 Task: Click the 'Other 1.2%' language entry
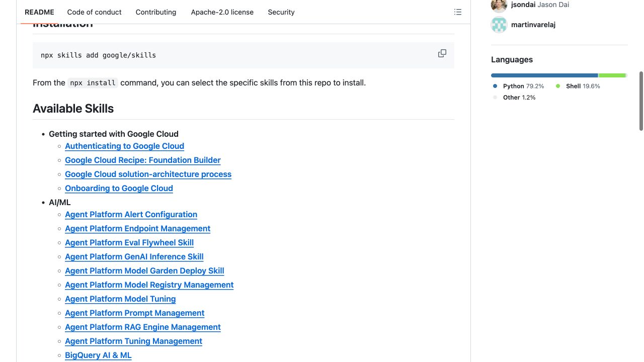[x=515, y=98]
